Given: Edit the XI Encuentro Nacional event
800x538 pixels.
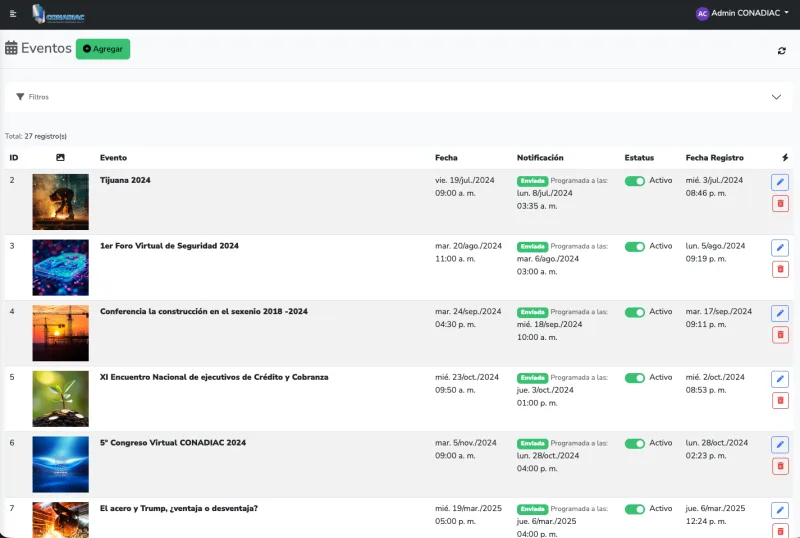Looking at the screenshot, I should 780,379.
